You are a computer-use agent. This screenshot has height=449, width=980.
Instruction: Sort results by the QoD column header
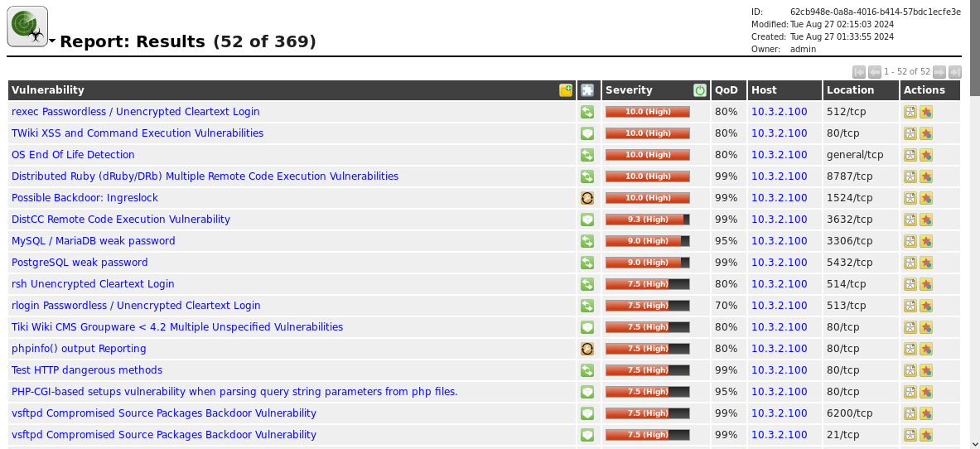pos(727,90)
